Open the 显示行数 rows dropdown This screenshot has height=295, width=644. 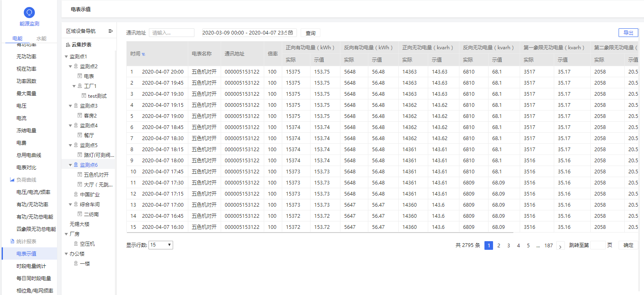(161, 245)
